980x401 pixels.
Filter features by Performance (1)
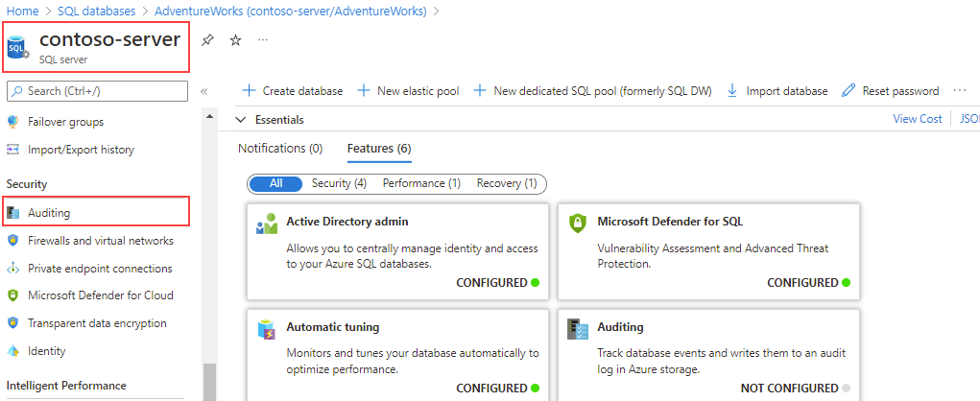point(422,183)
